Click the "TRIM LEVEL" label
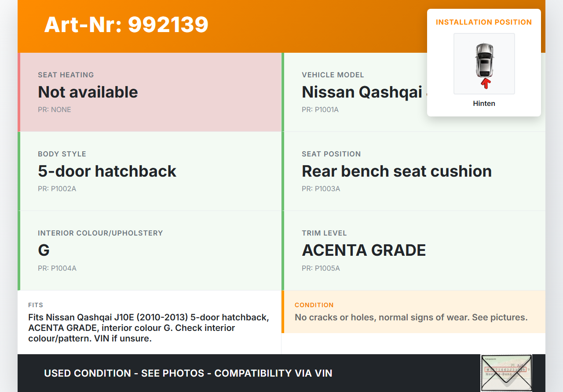This screenshot has width=563, height=392. tap(324, 233)
